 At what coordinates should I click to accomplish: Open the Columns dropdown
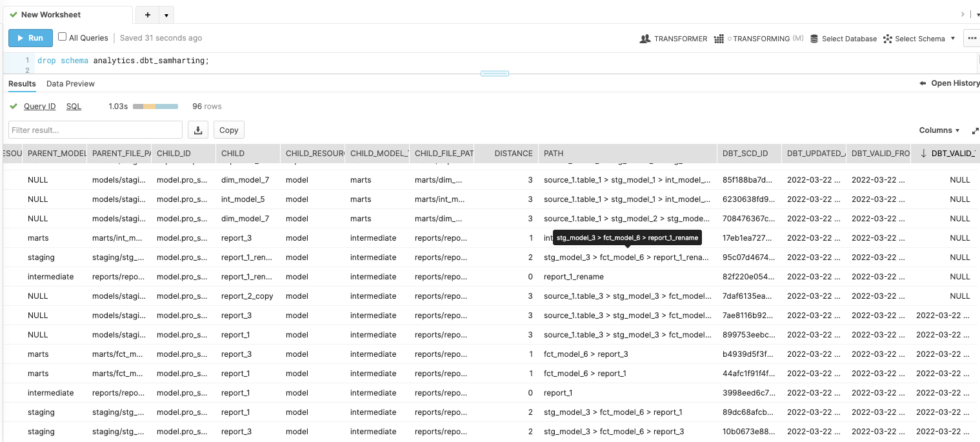pyautogui.click(x=939, y=130)
